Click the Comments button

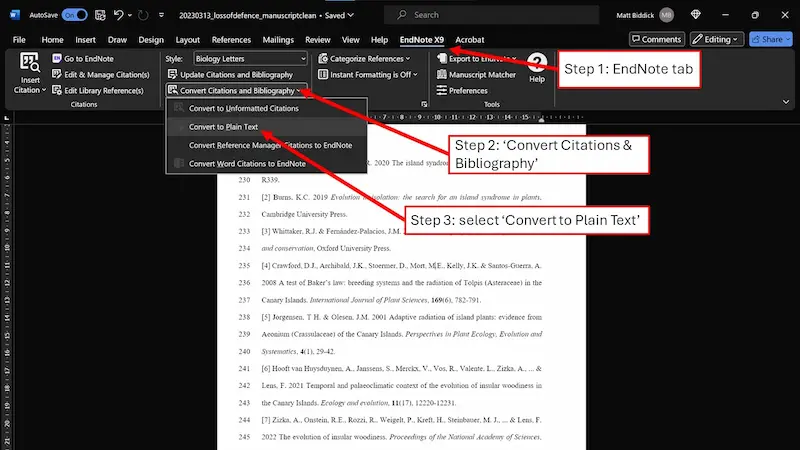(657, 39)
